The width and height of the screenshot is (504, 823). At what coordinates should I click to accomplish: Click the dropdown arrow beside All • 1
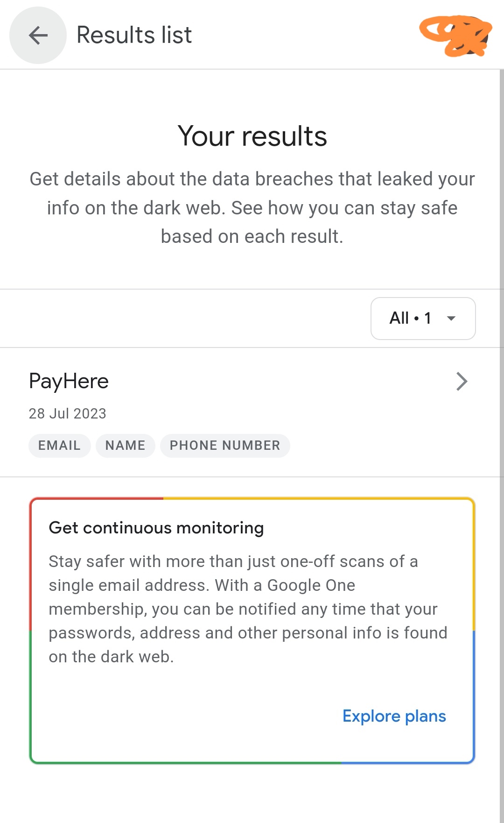tap(451, 319)
